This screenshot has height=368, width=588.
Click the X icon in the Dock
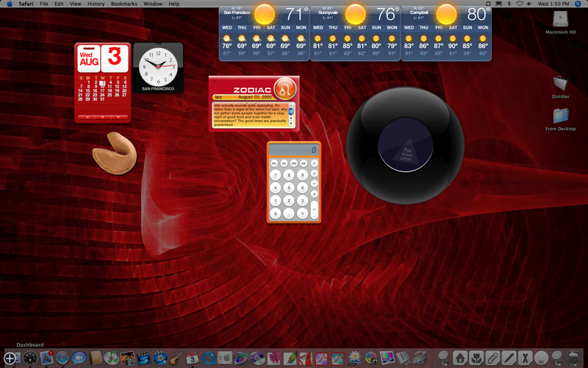pyautogui.click(x=525, y=358)
